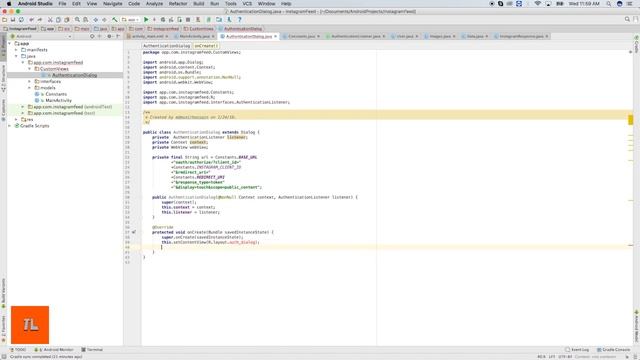Screen dimensions: 640x360
Task: Open the toolbar Help question mark
Action: 240,20
